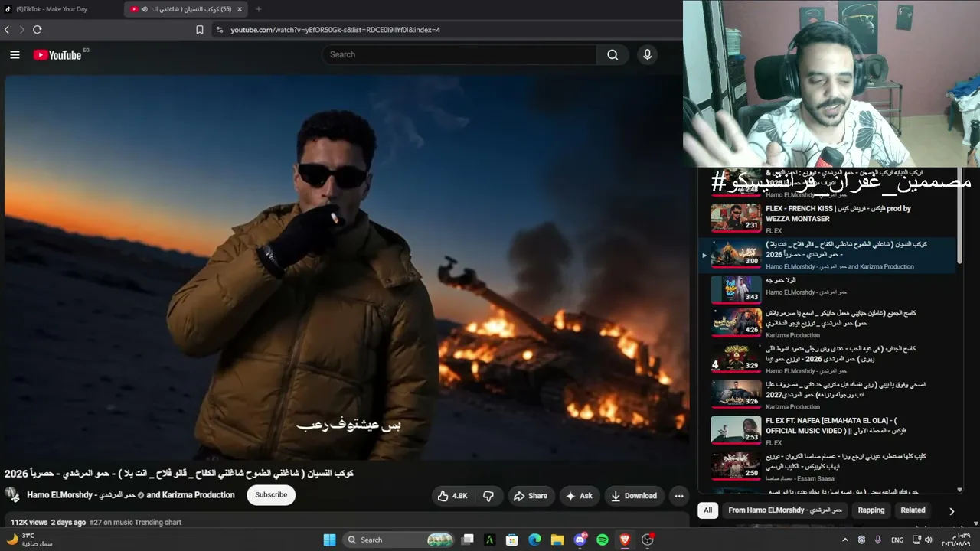The image size is (980, 551).
Task: Focus the YouTube search field
Action: 459,55
